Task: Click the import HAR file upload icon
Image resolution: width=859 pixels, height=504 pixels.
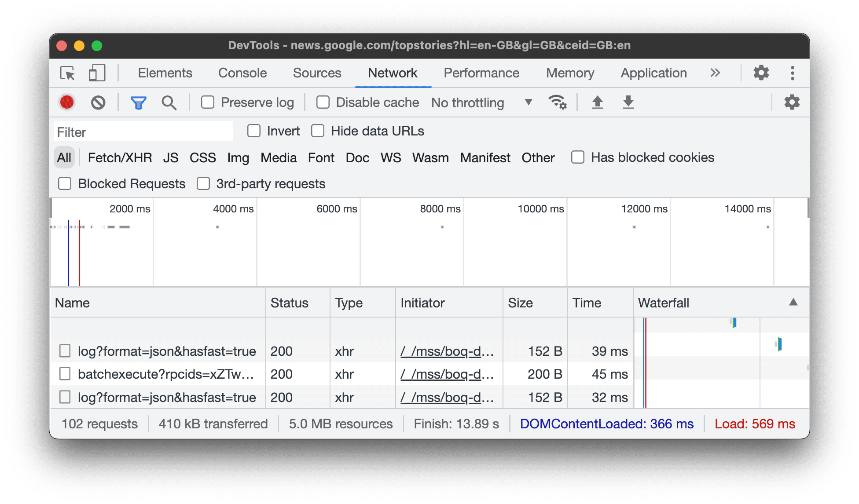Action: coord(598,102)
